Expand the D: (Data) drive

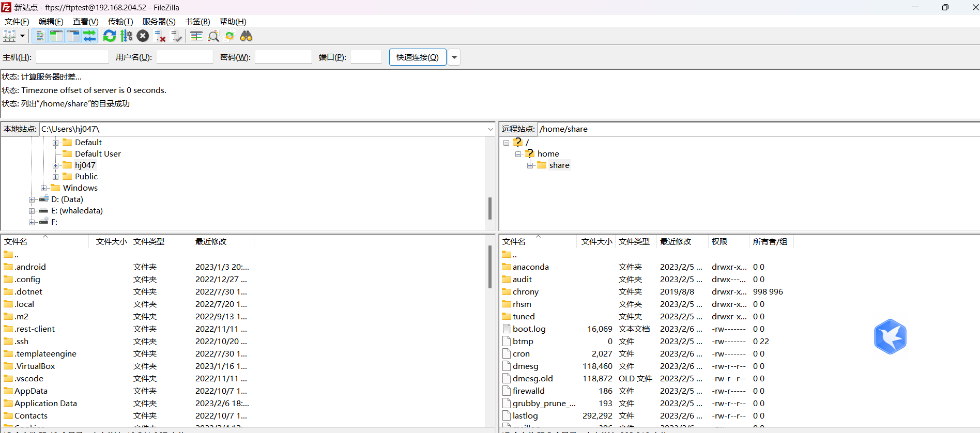(32, 199)
